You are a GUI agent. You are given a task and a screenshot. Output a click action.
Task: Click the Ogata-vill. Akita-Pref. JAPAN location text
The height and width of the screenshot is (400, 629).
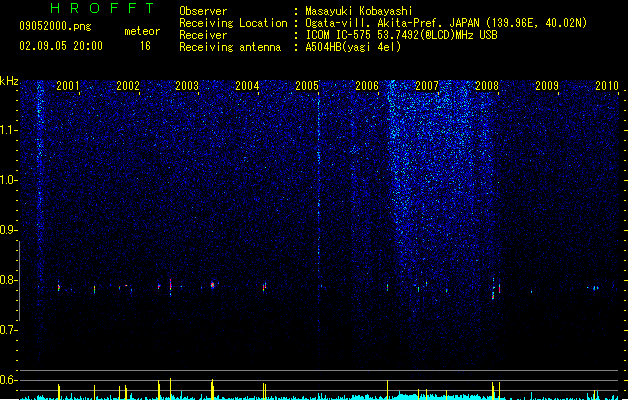(446, 23)
